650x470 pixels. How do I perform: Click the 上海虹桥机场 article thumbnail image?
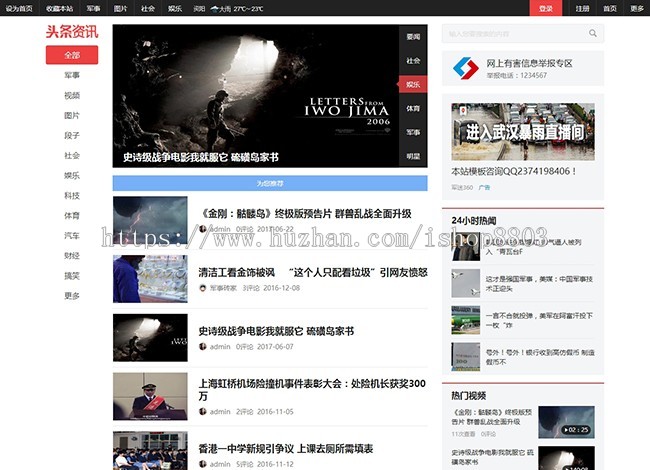(x=150, y=396)
